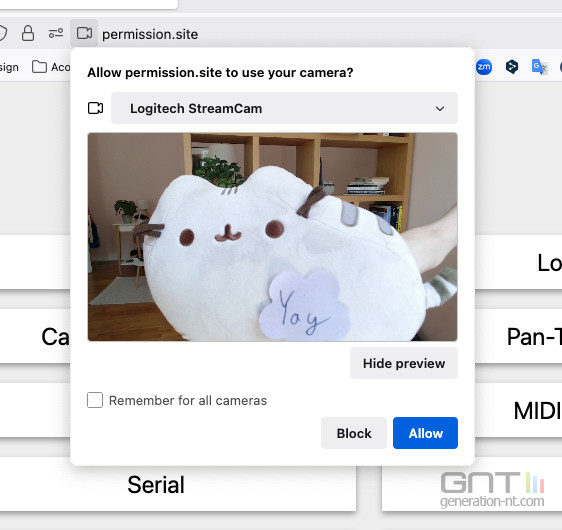Hide the camera preview
Screen dimensions: 562x530
(404, 363)
